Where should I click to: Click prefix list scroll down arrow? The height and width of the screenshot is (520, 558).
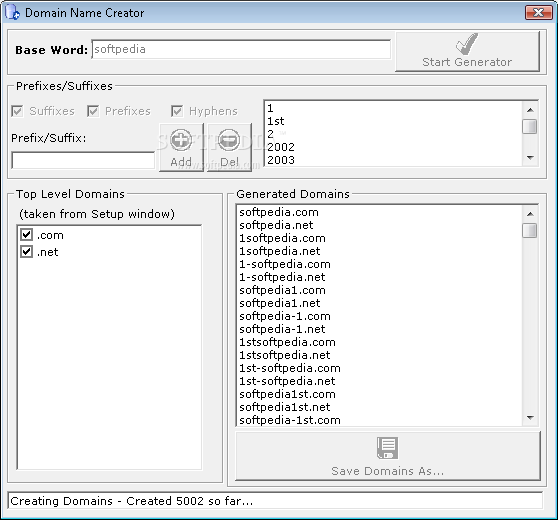click(530, 157)
